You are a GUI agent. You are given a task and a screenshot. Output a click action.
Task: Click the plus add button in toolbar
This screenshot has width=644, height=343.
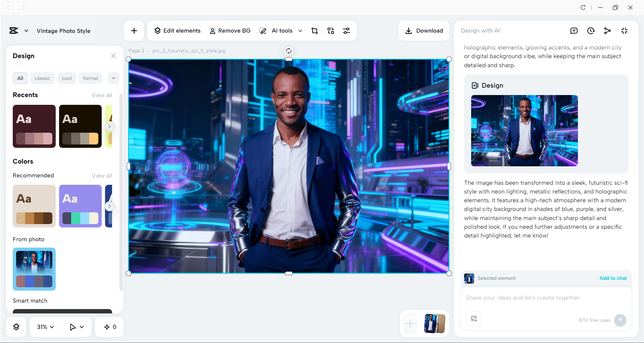(x=134, y=31)
